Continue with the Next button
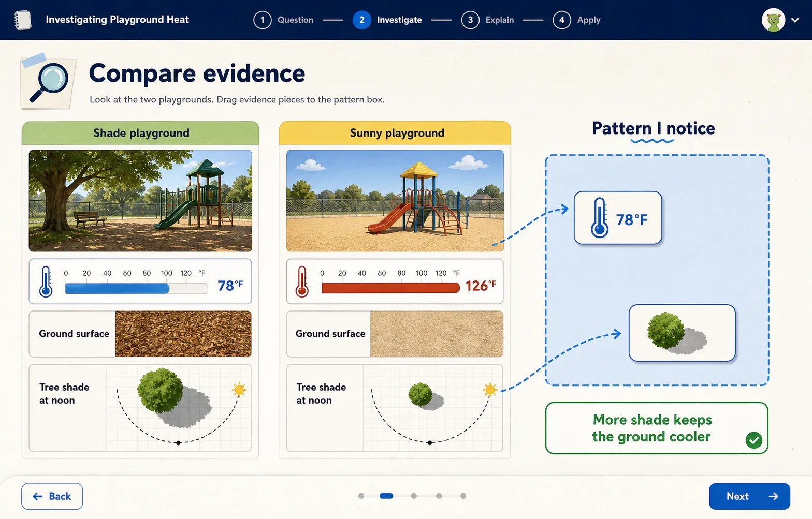The image size is (812, 519). (x=749, y=496)
